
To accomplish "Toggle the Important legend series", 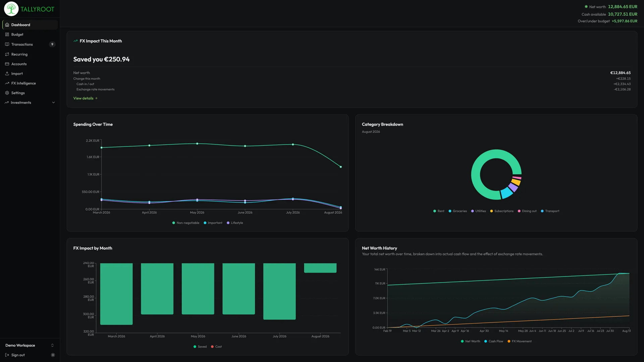I will coord(213,223).
